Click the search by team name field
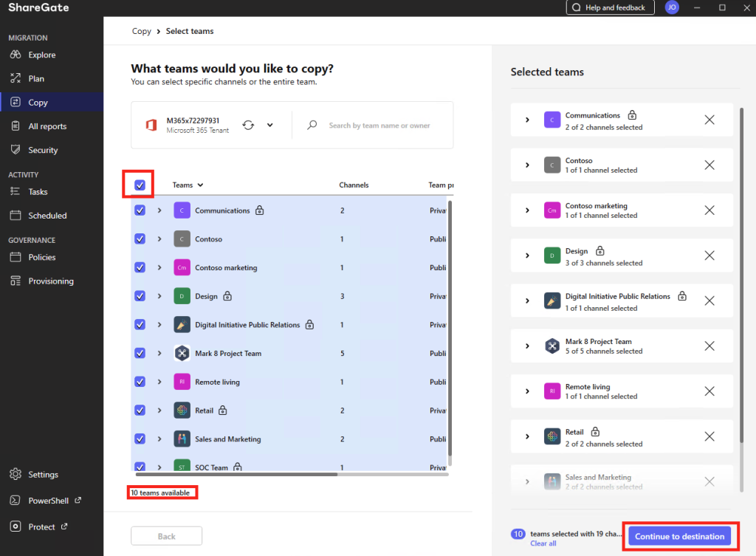Viewport: 756px width, 556px height. 379,126
